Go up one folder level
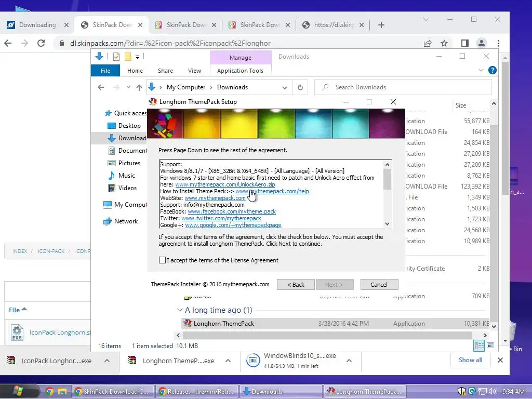 [x=139, y=87]
